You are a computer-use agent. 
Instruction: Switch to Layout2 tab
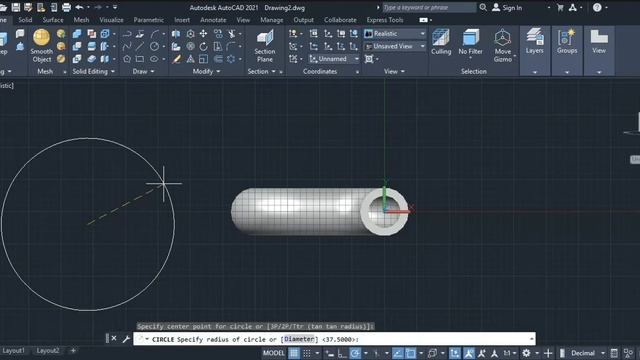click(x=48, y=351)
